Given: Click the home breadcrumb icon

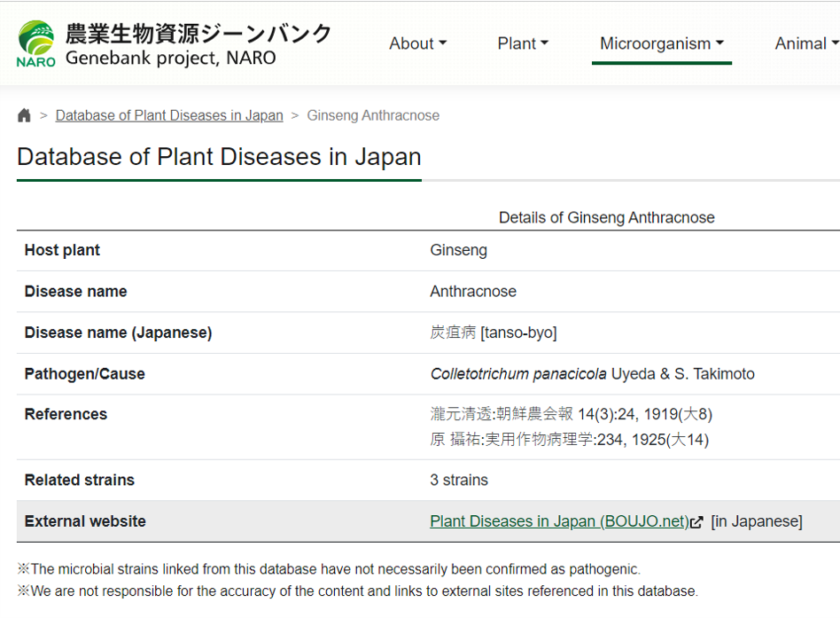Looking at the screenshot, I should (24, 115).
